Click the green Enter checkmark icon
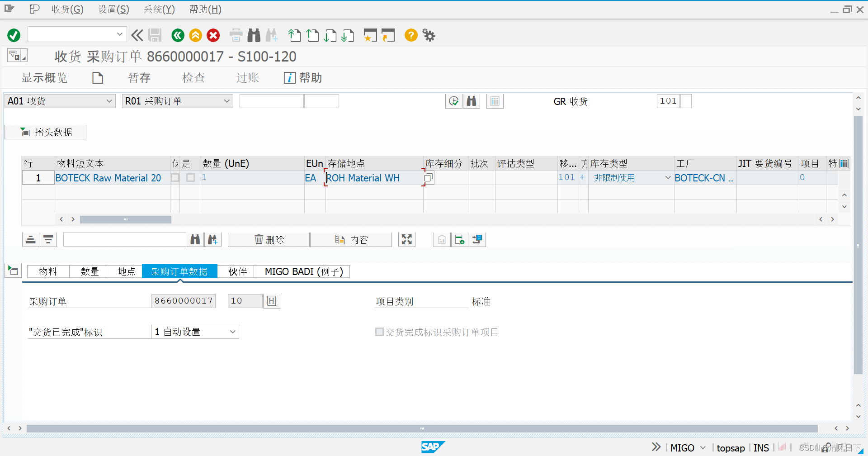Screen dimensions: 868x456 tap(14, 35)
